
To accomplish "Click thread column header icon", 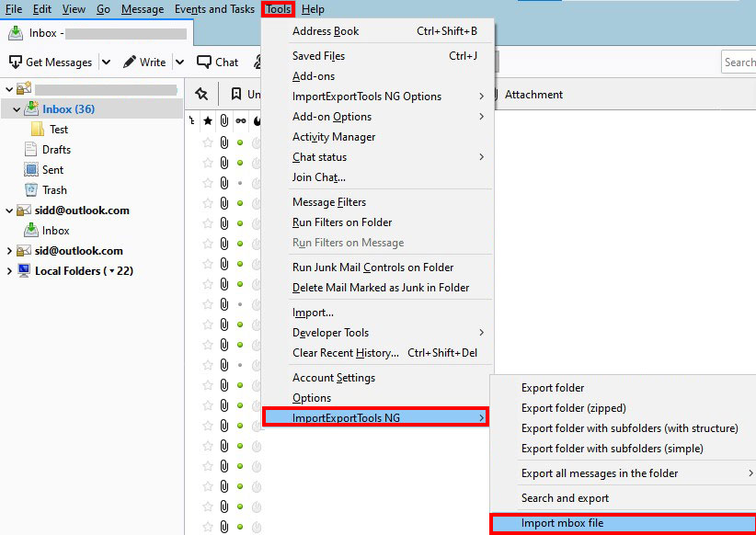I will click(192, 120).
